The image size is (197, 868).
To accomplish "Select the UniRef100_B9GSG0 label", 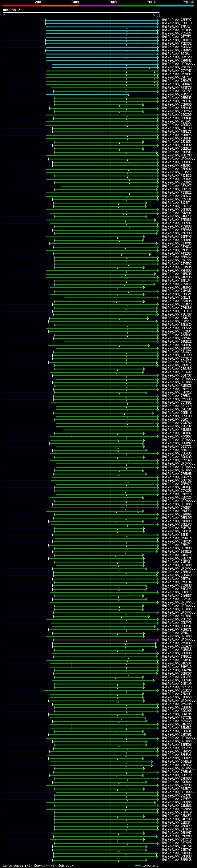I will [x=176, y=47].
